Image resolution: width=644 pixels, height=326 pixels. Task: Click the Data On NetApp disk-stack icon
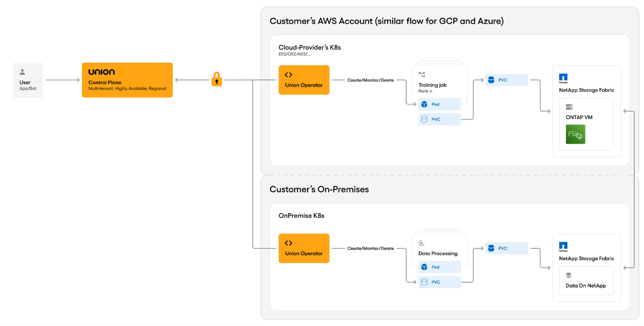point(569,275)
